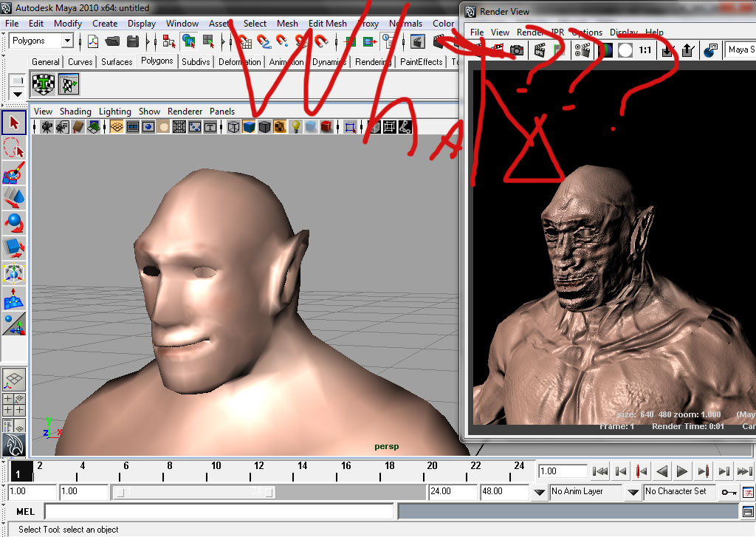Click the Select Camera icon in the viewport toolbar
The image size is (756, 537).
(x=47, y=127)
